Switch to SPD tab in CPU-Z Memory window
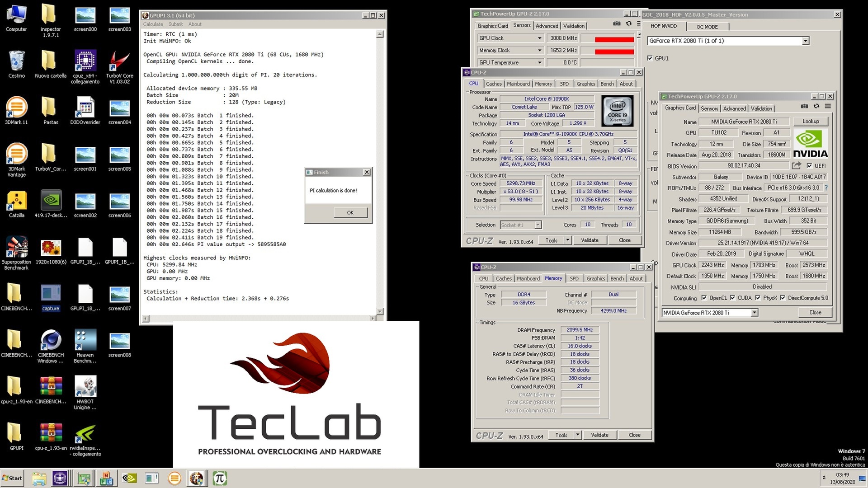Viewport: 868px width, 488px height. click(x=574, y=279)
